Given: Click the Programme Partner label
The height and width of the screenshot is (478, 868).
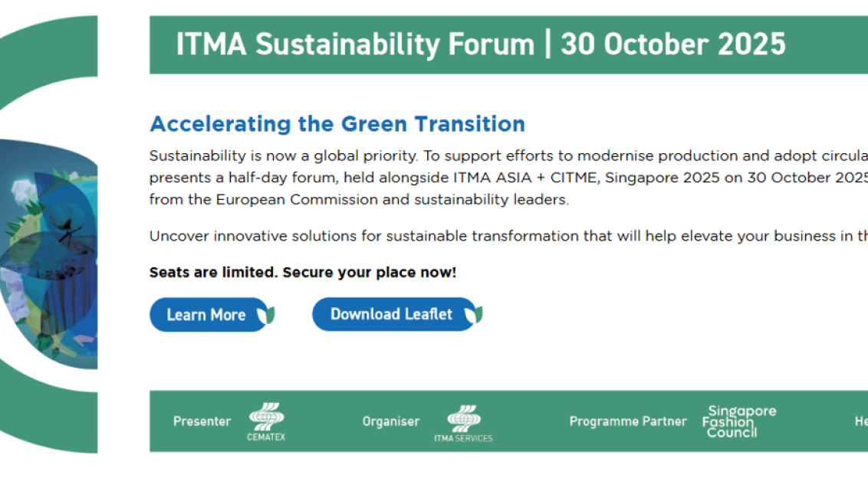Looking at the screenshot, I should (628, 421).
